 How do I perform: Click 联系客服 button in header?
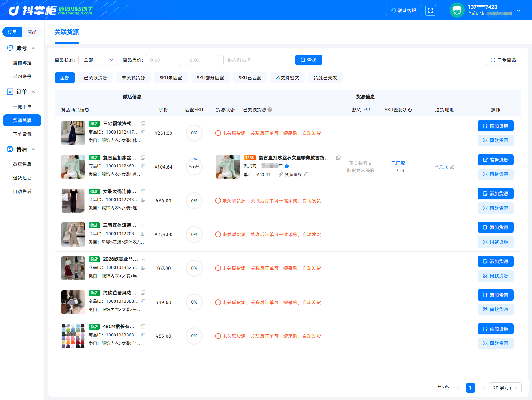404,10
